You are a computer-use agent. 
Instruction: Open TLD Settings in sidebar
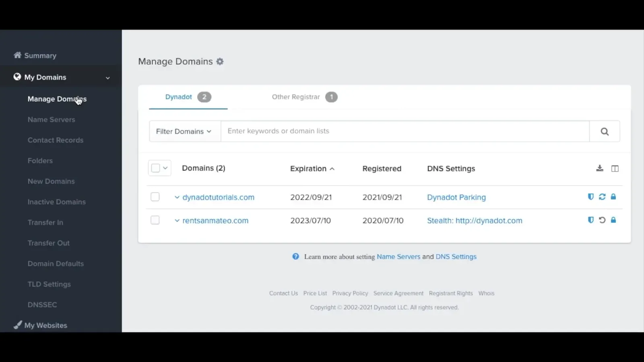[49, 284]
